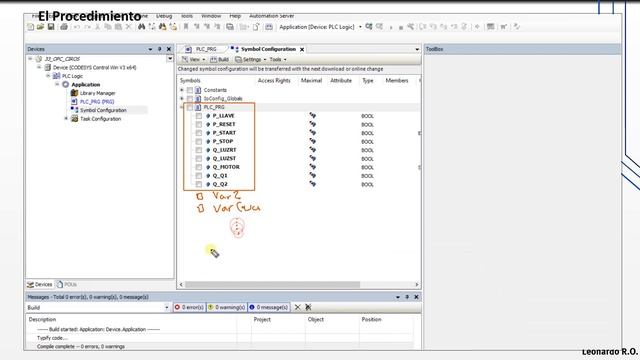Check the IoConfig_Globals checkbox
This screenshot has height=360, width=640.
[190, 99]
